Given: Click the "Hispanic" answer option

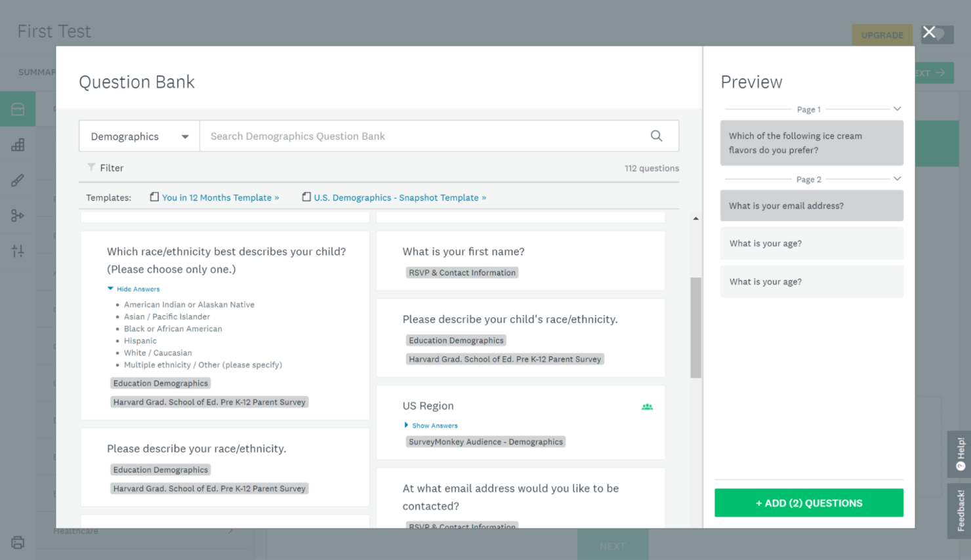Looking at the screenshot, I should [x=140, y=341].
